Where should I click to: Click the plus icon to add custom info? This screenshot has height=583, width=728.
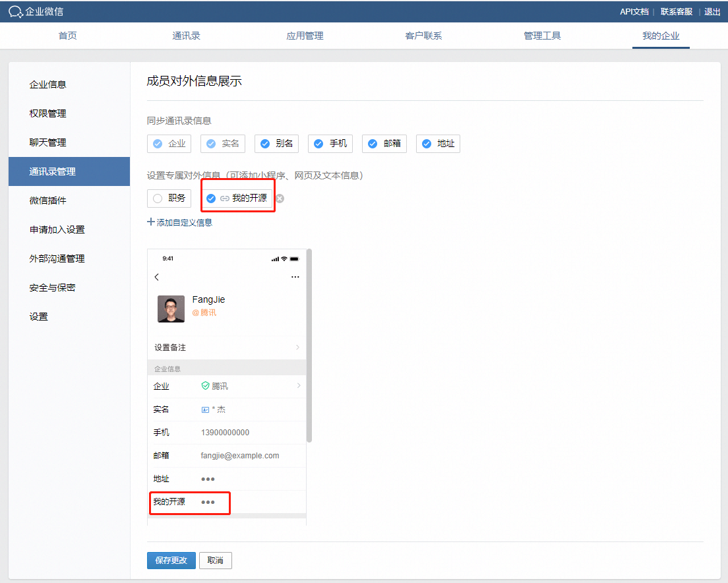151,222
